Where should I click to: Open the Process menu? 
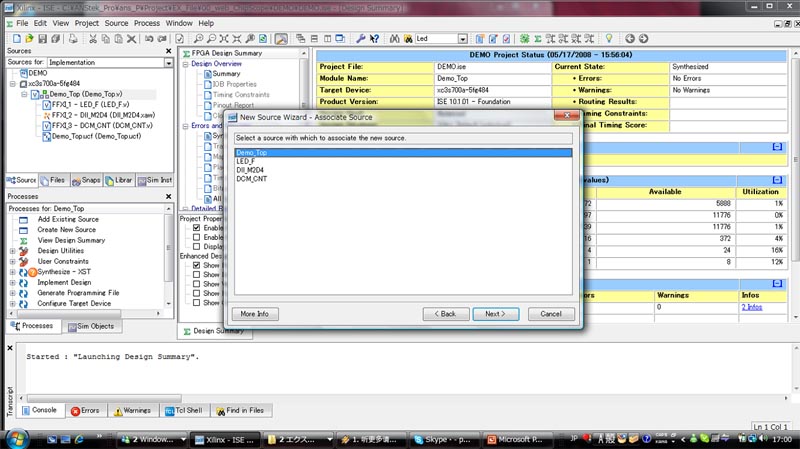[147, 23]
